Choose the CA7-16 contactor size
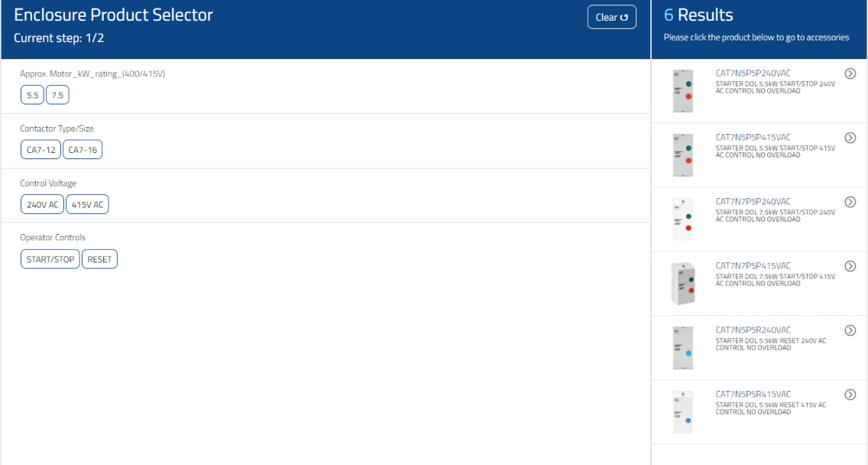 coord(83,150)
